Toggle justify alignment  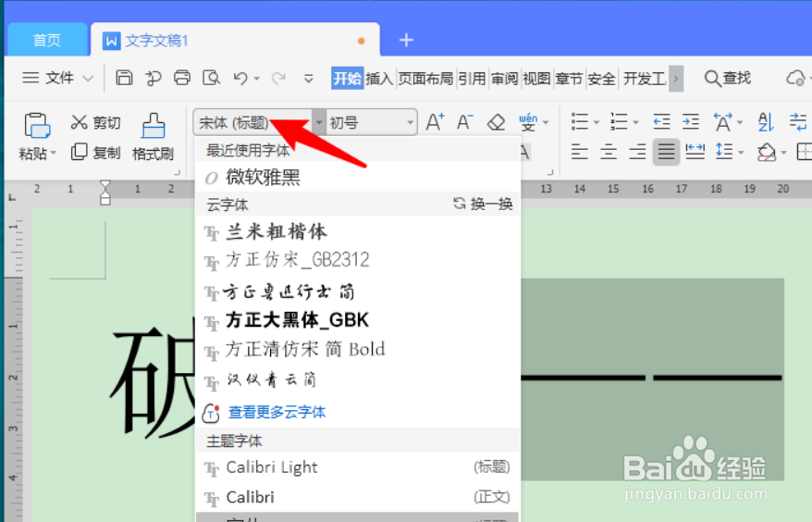(x=666, y=152)
